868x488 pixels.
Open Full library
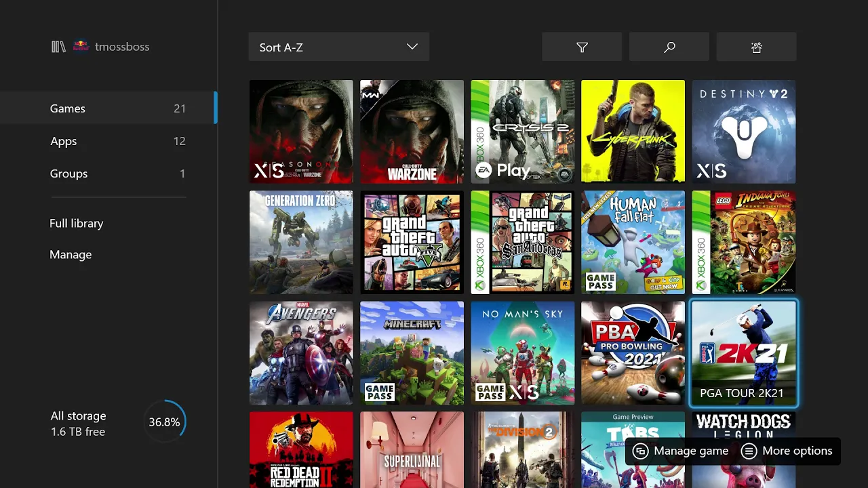(77, 223)
